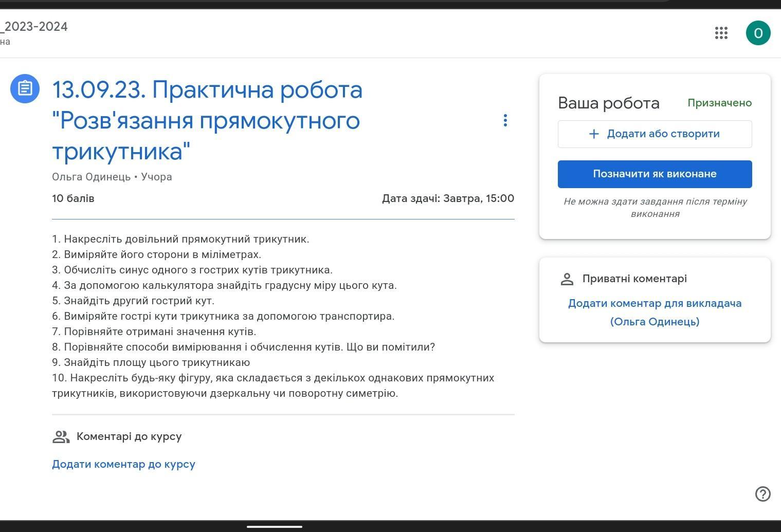This screenshot has height=532, width=781.
Task: Click the blue assignment clipboard icon
Action: [x=25, y=88]
